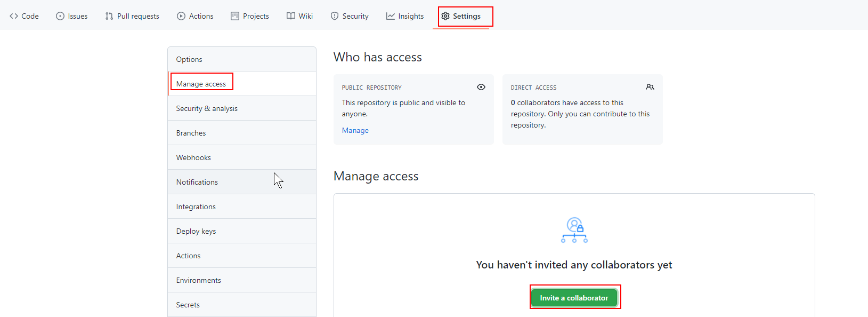This screenshot has height=317, width=868.
Task: Click "You haven't invited any collaborators yet" text
Action: point(574,265)
